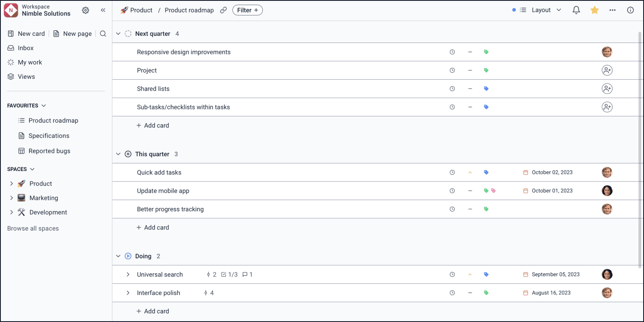Assign a member on Shared lists row
This screenshot has height=322, width=644.
607,89
